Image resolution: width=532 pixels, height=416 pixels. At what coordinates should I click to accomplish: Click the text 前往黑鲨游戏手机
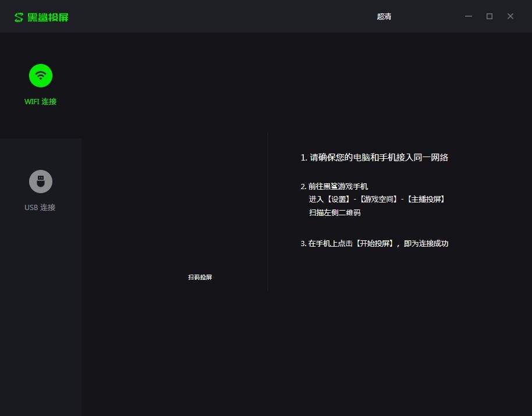(338, 186)
